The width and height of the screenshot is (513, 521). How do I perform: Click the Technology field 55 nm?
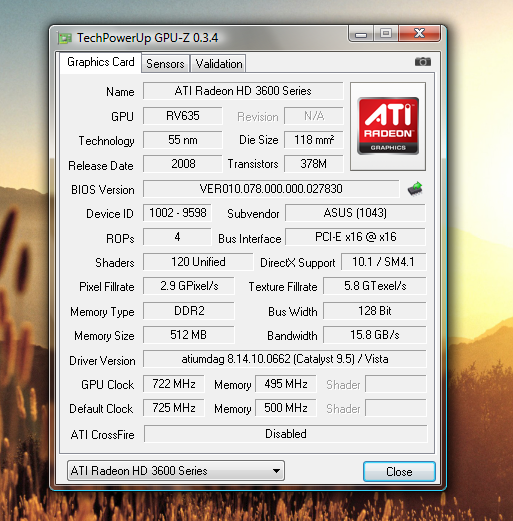[x=183, y=140]
